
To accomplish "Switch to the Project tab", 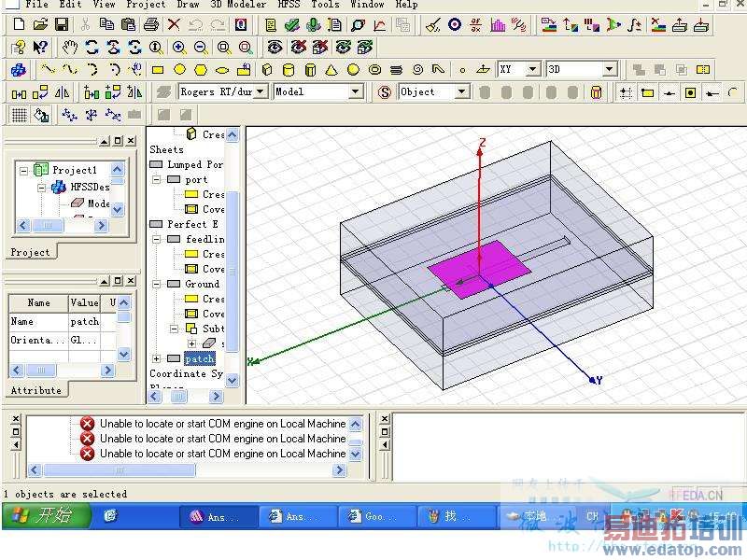I will pyautogui.click(x=30, y=252).
